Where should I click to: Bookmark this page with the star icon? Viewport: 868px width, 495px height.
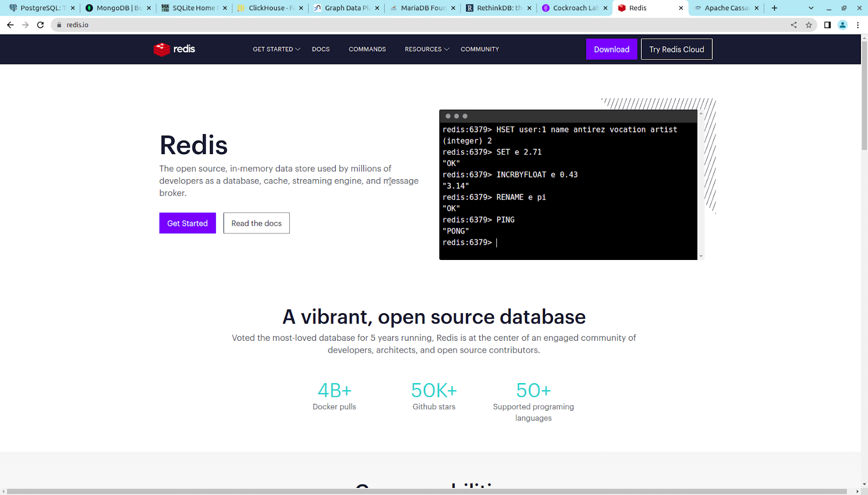tap(809, 24)
